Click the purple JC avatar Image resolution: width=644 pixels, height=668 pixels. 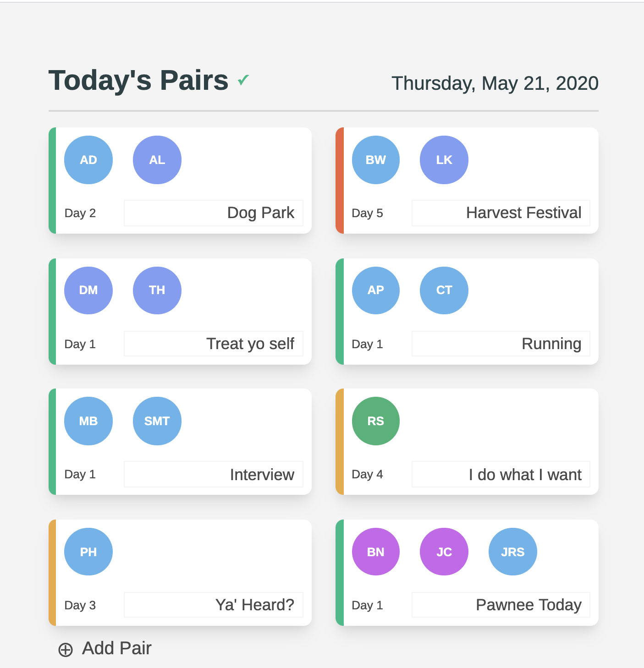pyautogui.click(x=444, y=552)
